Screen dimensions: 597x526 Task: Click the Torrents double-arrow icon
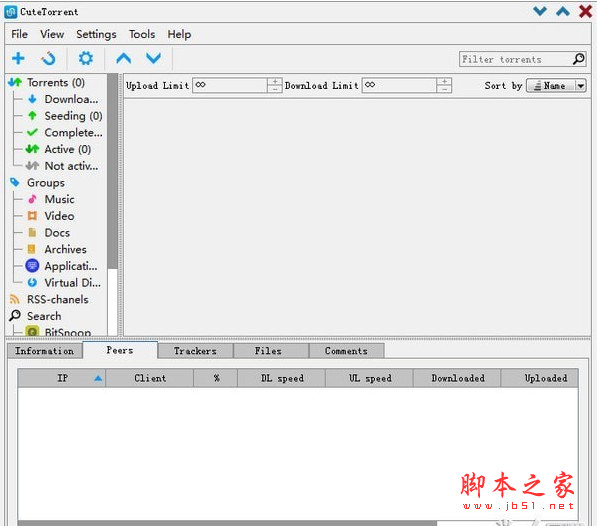(15, 82)
